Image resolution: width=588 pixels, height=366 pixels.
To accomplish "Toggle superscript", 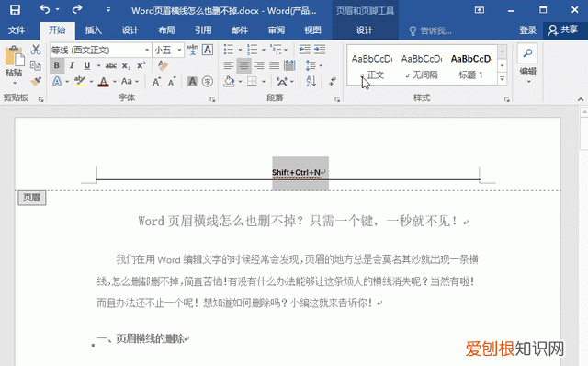I will click(141, 65).
